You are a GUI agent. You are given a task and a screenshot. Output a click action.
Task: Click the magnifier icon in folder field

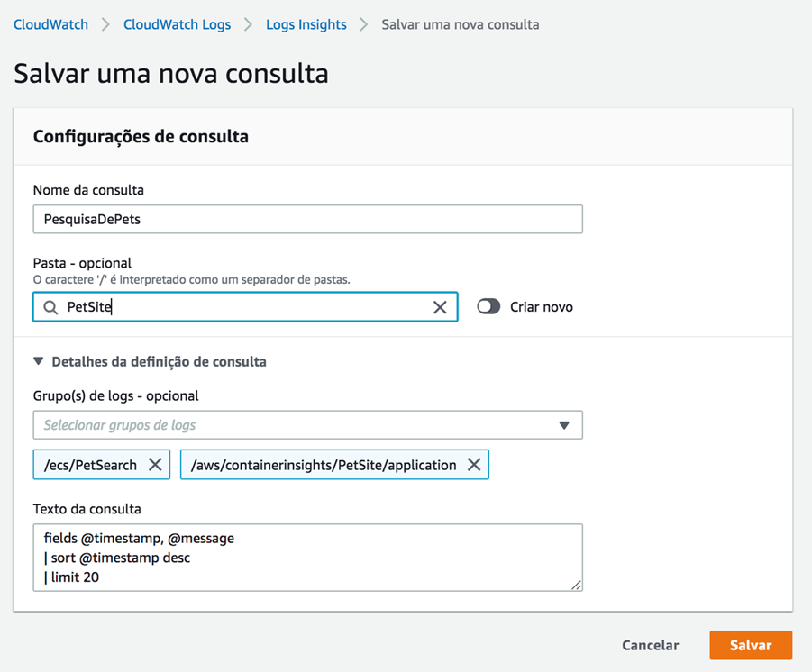click(50, 307)
